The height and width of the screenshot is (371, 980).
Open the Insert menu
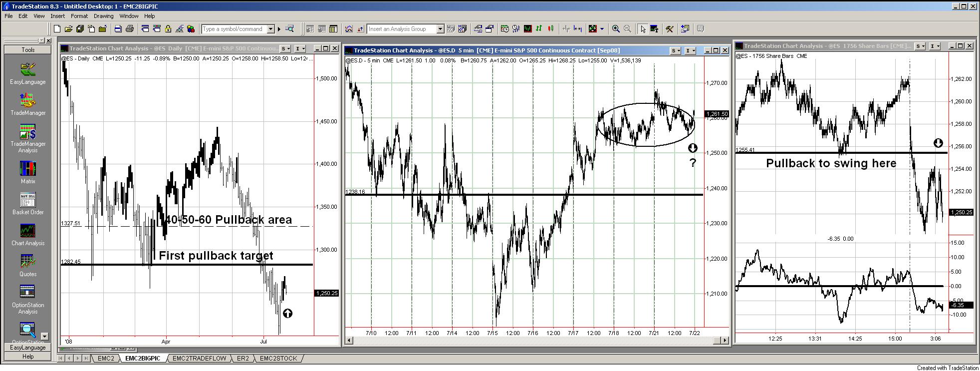coord(58,16)
